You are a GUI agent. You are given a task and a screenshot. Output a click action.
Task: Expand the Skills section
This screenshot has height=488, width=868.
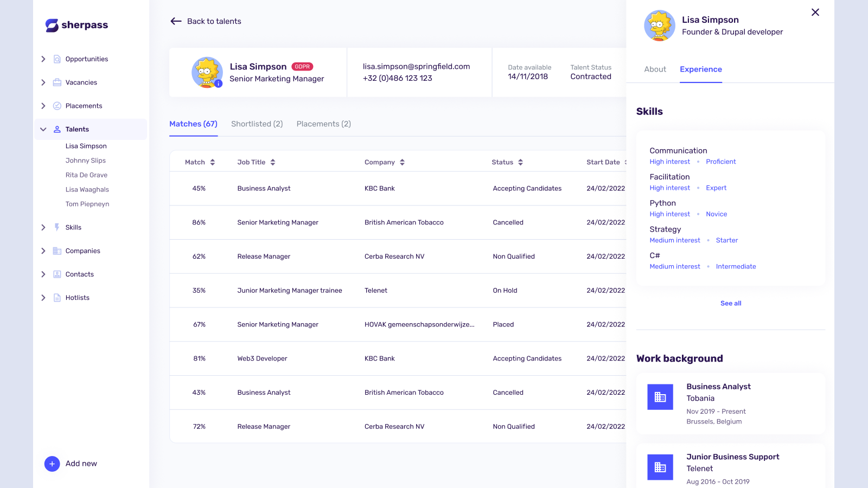[43, 227]
